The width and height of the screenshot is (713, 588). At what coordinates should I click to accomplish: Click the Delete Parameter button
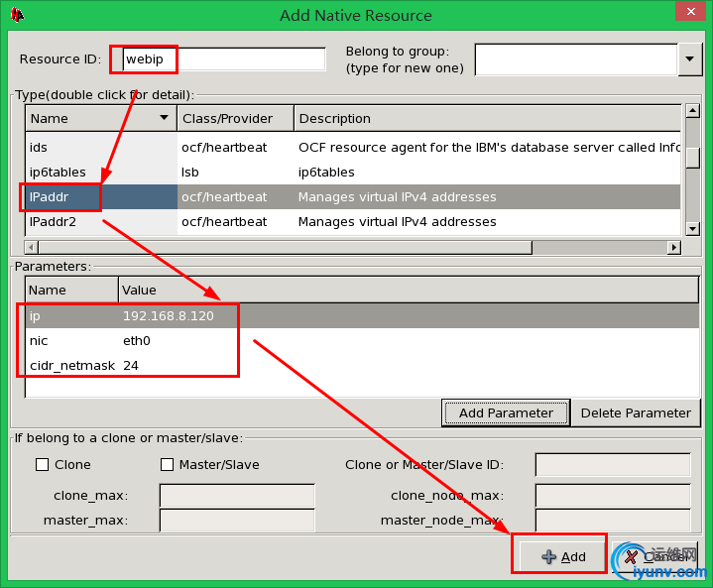point(636,412)
